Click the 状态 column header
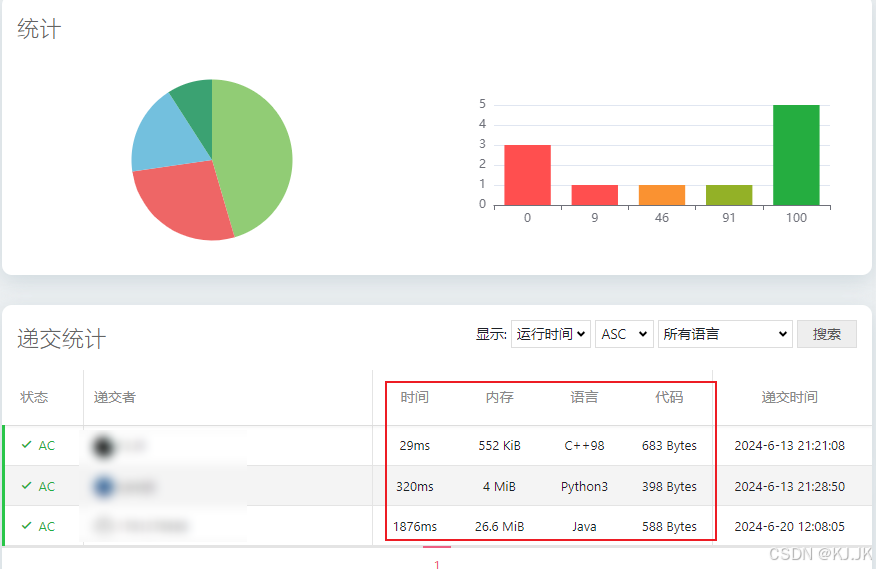Viewport: 876px width, 569px height. [34, 397]
